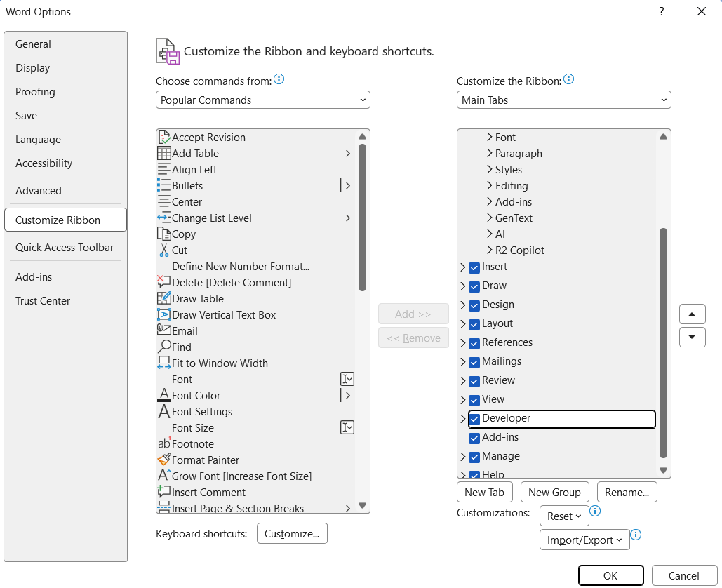This screenshot has height=588, width=722.
Task: Click the Font Settings icon
Action: tap(164, 411)
